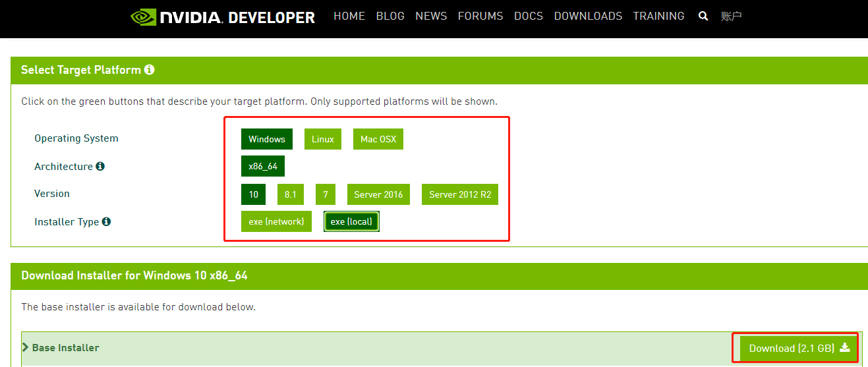Click Download Installer for Windows 10 x86_64 heading
Image resolution: width=868 pixels, height=367 pixels.
(x=134, y=275)
